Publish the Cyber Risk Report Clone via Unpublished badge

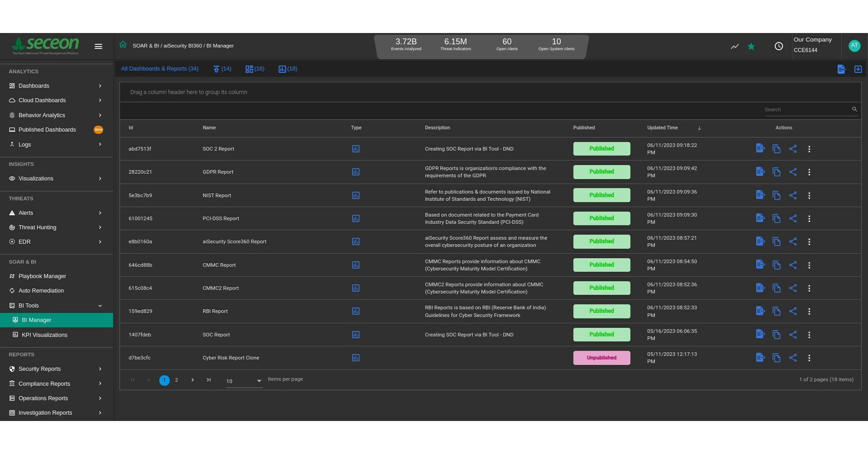click(601, 358)
